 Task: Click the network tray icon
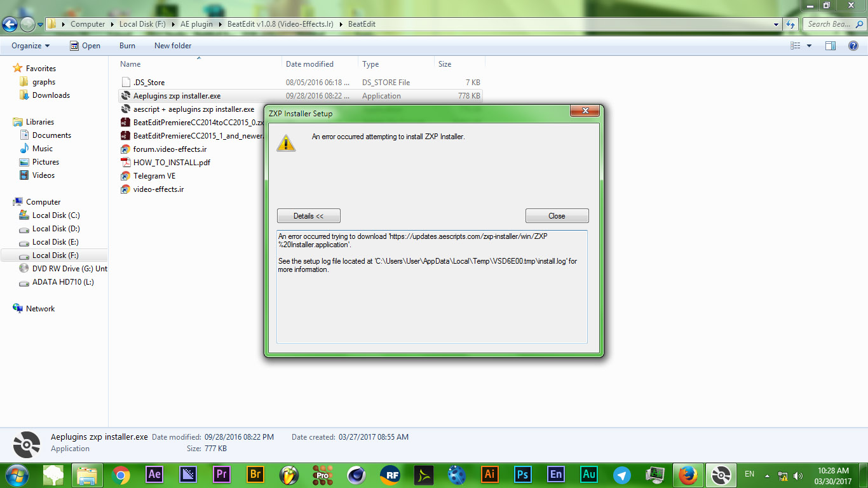[x=783, y=475]
